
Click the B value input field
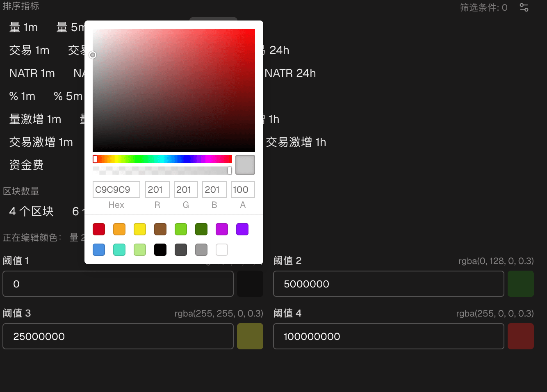point(214,189)
